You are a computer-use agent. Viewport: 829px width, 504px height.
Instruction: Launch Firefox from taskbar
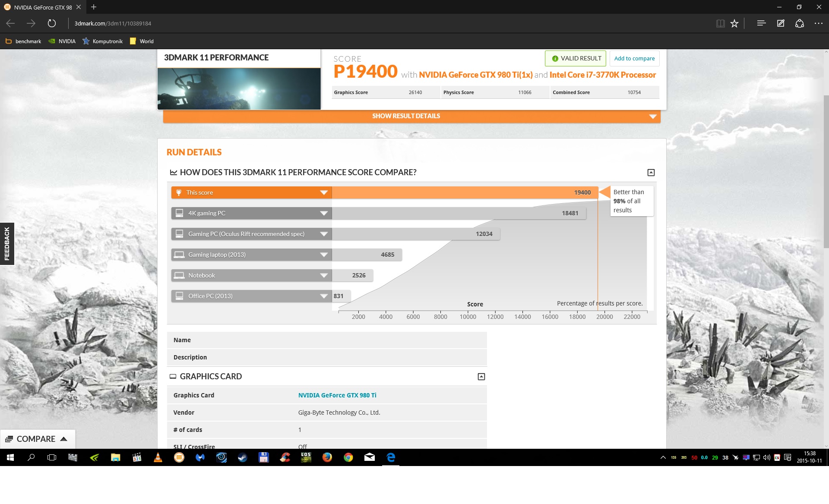click(327, 457)
